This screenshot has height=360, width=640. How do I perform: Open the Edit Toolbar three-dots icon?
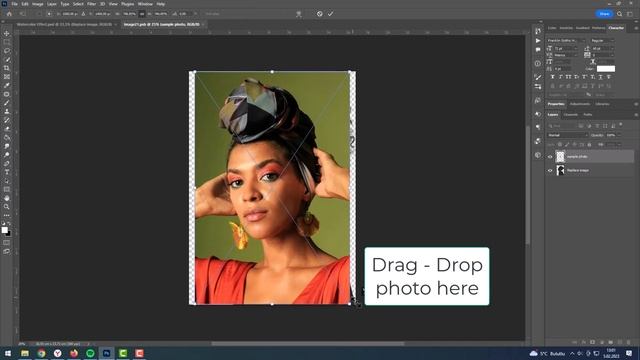tap(7, 215)
